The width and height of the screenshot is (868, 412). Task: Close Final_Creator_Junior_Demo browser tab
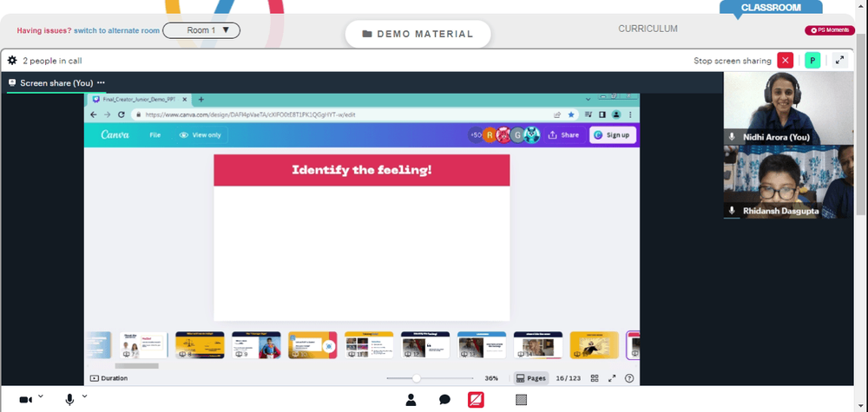click(x=184, y=100)
